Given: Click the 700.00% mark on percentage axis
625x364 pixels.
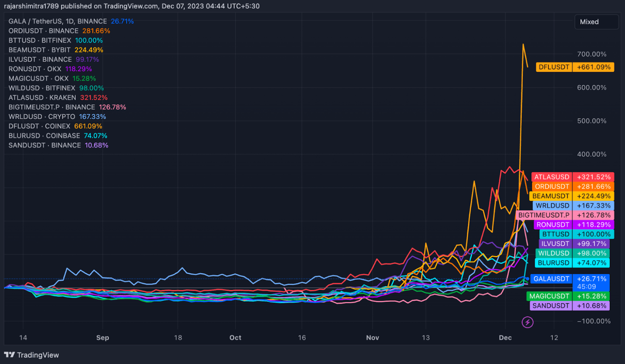Looking at the screenshot, I should click(592, 54).
